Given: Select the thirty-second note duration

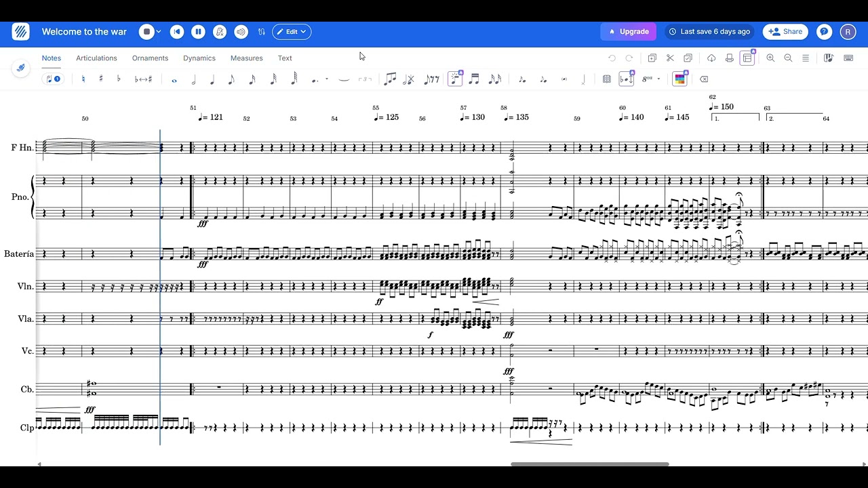Looking at the screenshot, I should pyautogui.click(x=273, y=80).
